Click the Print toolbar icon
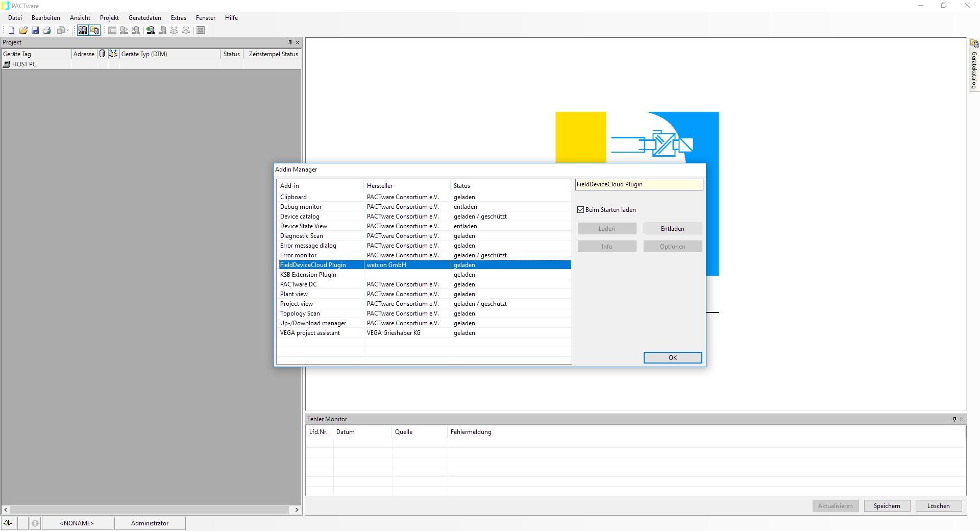 click(47, 30)
